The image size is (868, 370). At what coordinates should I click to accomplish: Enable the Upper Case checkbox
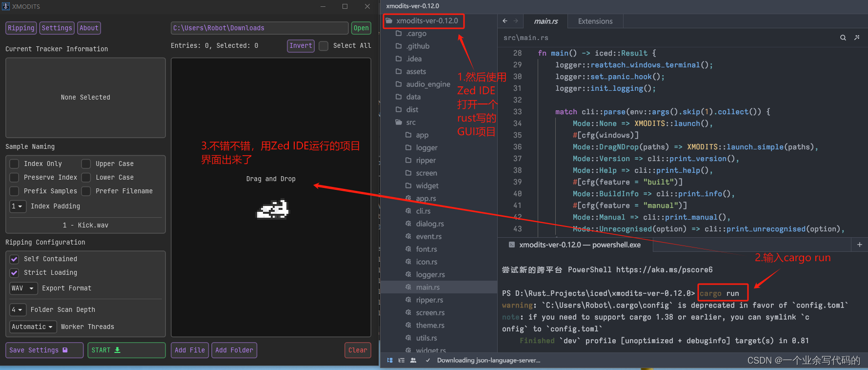pyautogui.click(x=86, y=164)
